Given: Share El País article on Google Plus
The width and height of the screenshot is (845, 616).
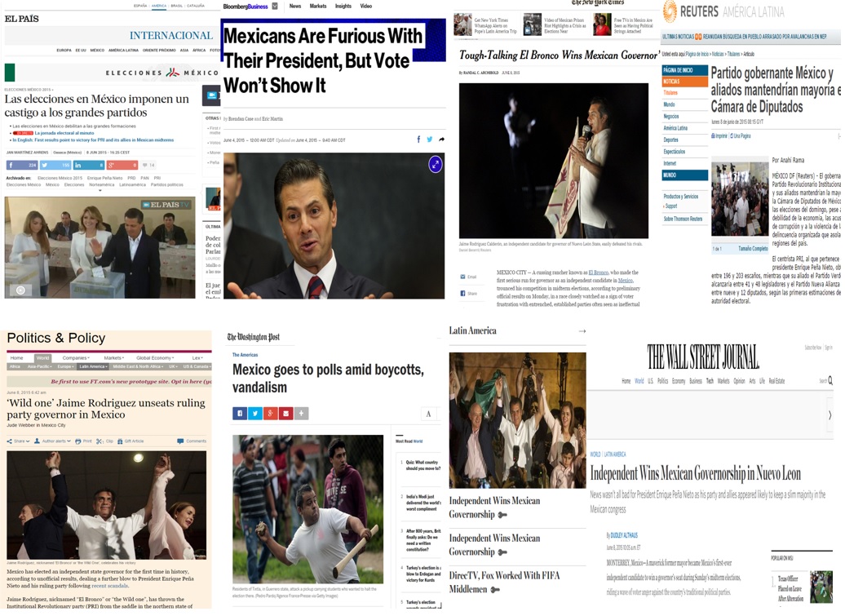Looking at the screenshot, I should [122, 165].
